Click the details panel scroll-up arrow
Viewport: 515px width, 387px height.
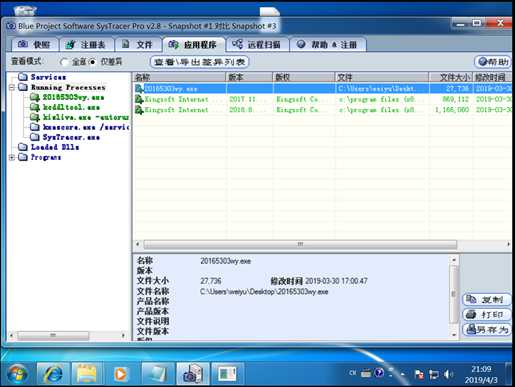(454, 259)
